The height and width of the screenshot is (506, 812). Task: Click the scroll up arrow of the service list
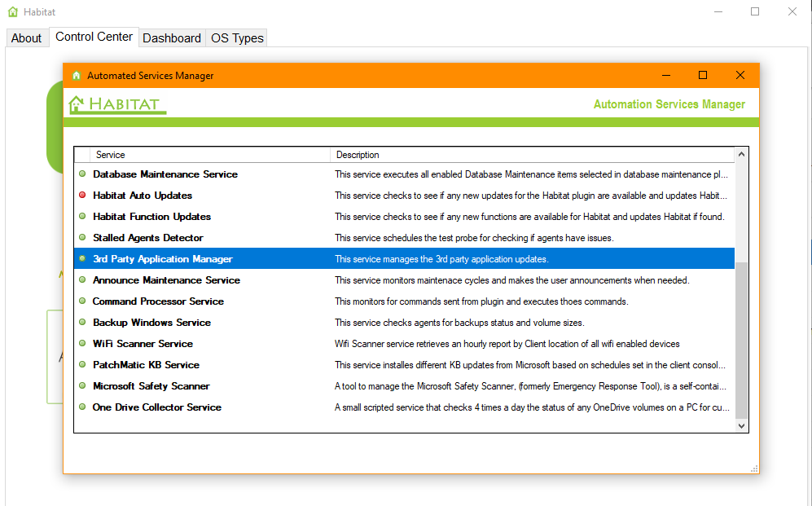point(741,154)
